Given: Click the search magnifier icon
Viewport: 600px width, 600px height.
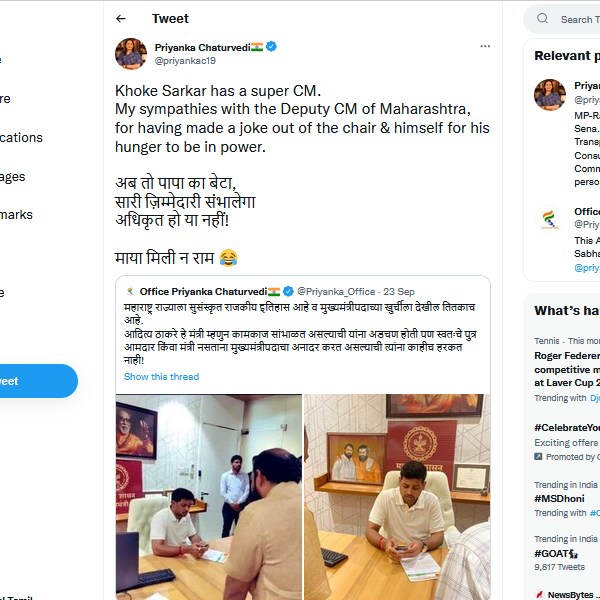Looking at the screenshot, I should click(x=542, y=19).
